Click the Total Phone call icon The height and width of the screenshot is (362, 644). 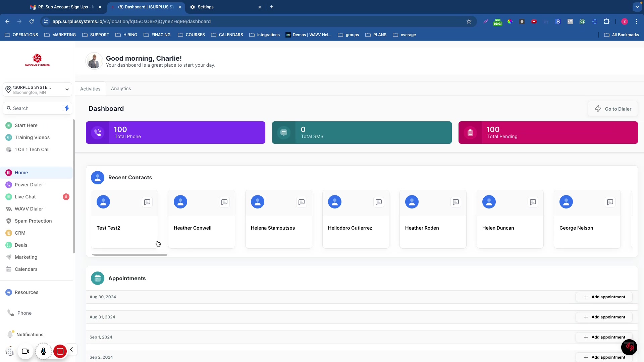98,133
